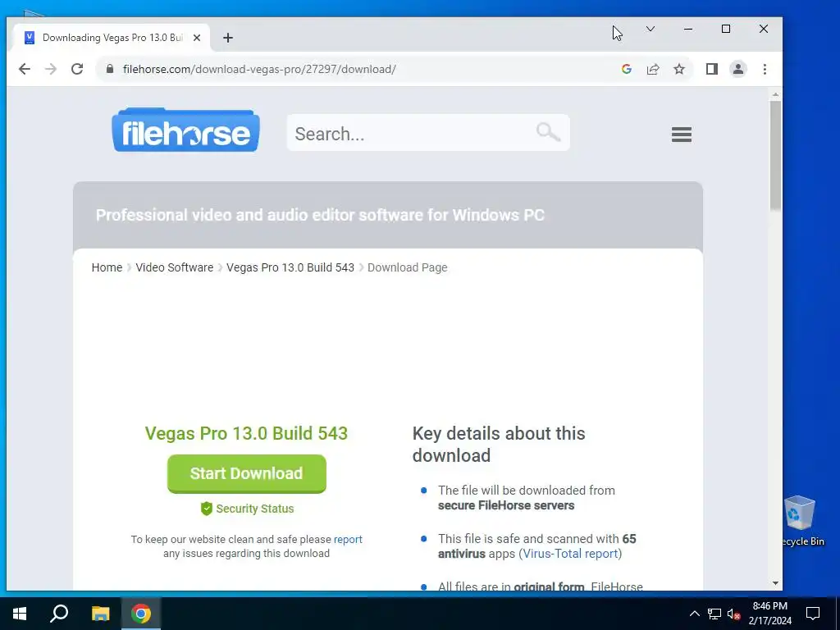840x630 pixels.
Task: Open the tab search chevron
Action: (x=651, y=29)
